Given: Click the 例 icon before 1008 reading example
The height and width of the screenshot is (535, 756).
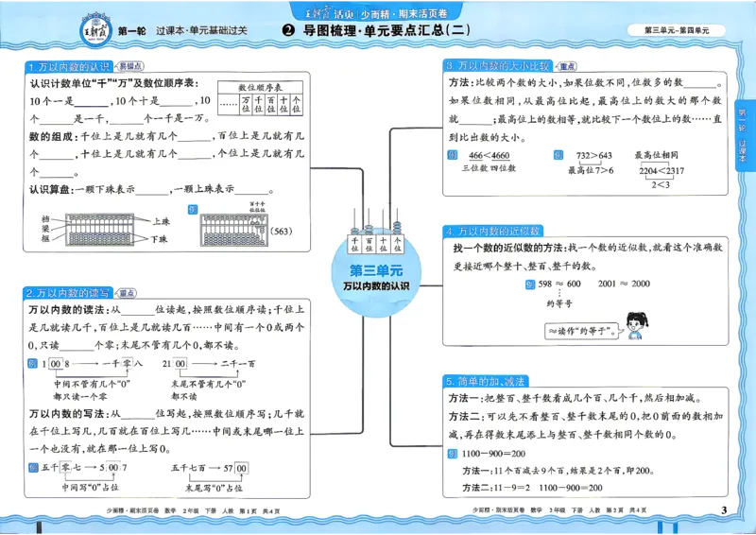Looking at the screenshot, I should tap(33, 363).
